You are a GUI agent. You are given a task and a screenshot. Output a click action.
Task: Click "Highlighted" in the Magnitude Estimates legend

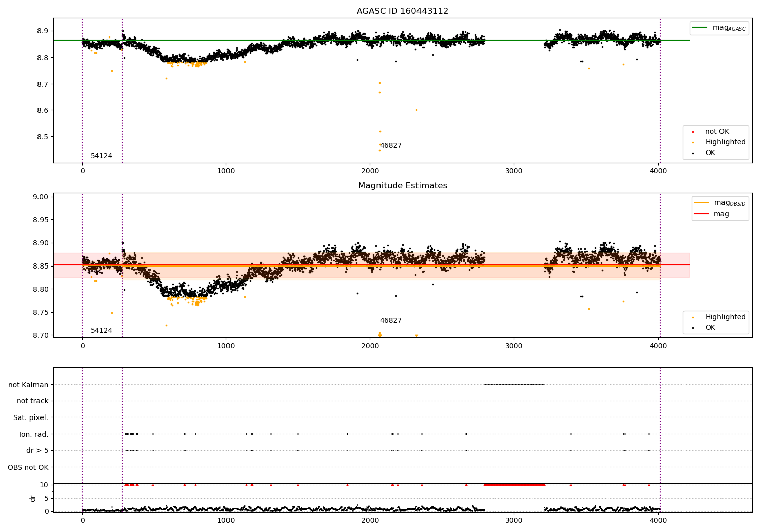click(x=719, y=317)
